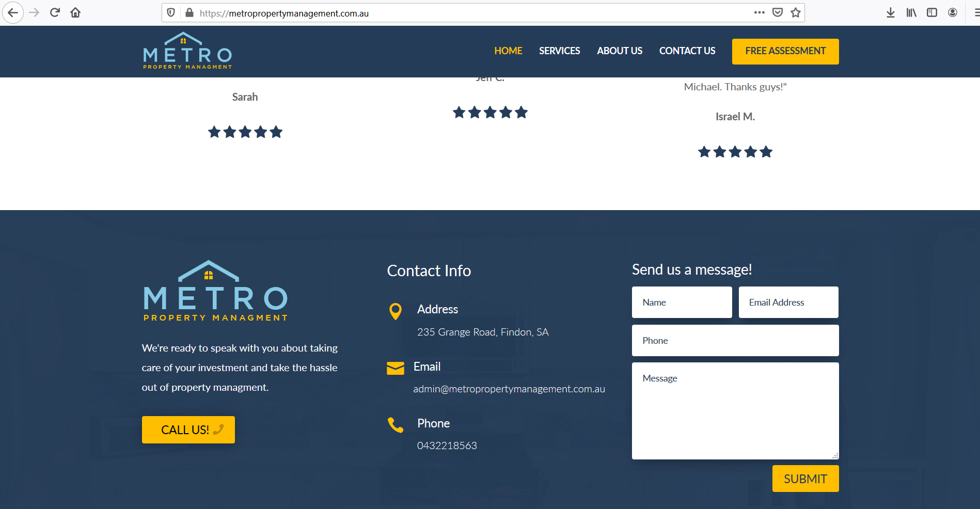Open the browser home page

(75, 13)
